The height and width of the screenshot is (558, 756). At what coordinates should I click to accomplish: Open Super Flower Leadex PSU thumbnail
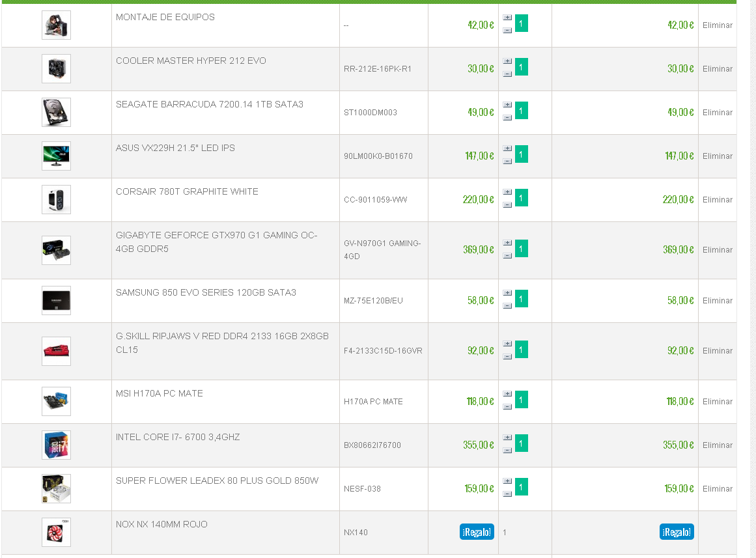point(57,488)
